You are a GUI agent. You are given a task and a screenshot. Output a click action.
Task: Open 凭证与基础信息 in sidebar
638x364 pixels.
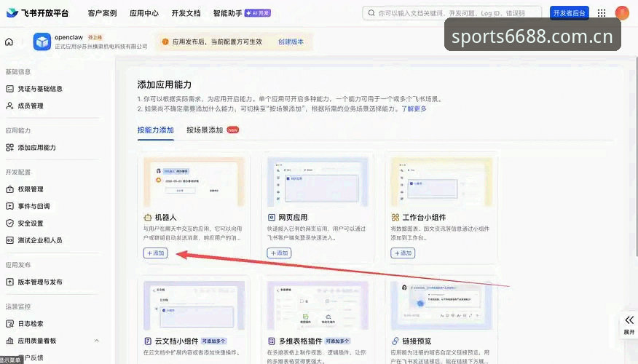tap(34, 89)
